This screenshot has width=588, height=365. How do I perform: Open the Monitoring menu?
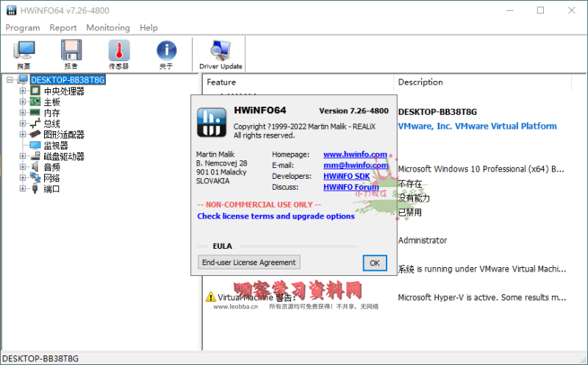click(108, 28)
